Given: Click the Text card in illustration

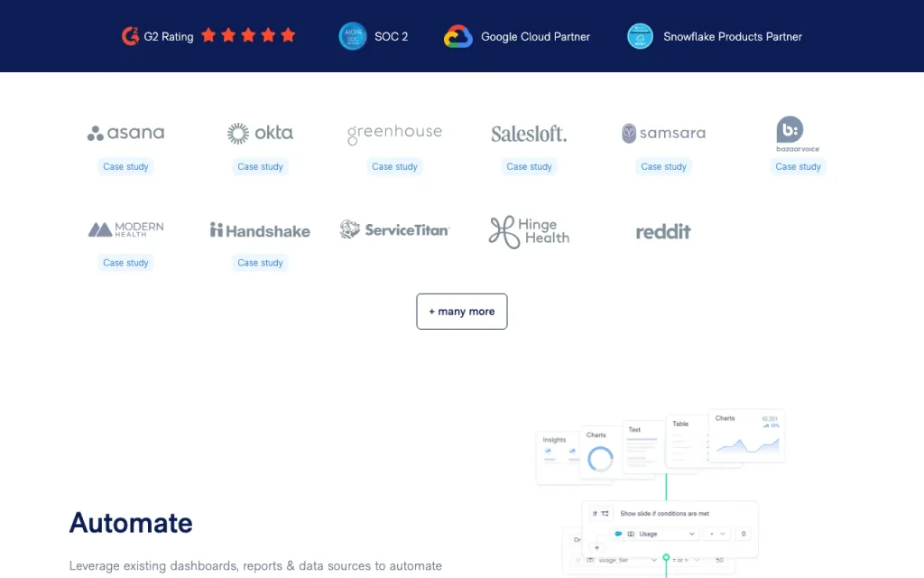Looking at the screenshot, I should coord(642,446).
